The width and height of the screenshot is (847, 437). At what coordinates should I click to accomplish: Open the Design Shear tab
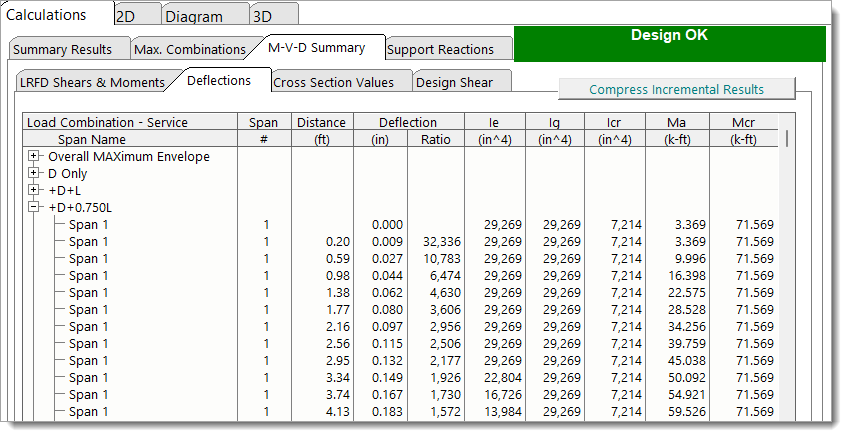click(x=462, y=82)
